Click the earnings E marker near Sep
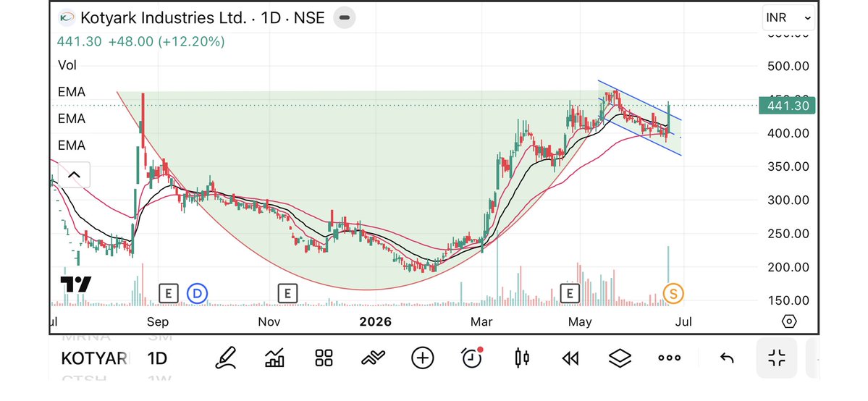Screen dimensions: 868x401 point(168,293)
